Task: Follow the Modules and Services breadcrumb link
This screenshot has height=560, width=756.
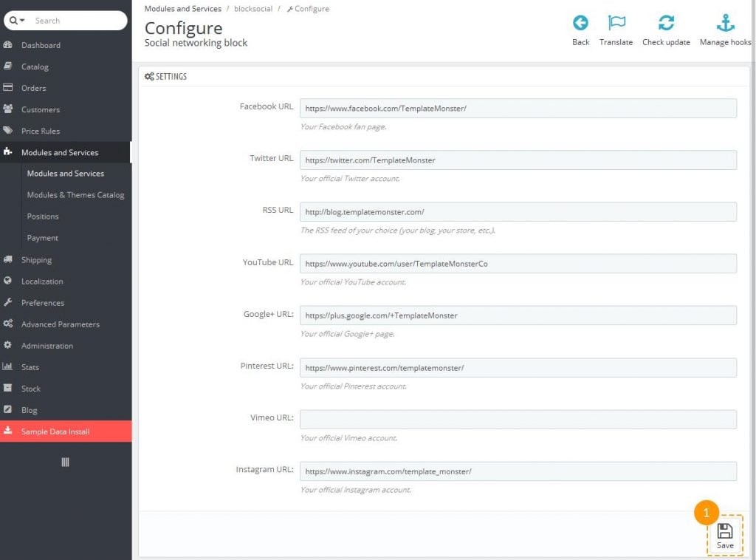Action: [182, 9]
